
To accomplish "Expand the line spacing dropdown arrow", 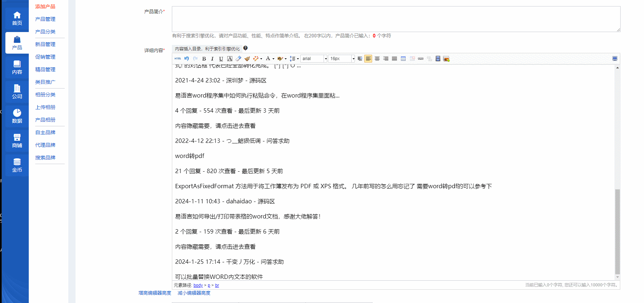I will (x=298, y=59).
